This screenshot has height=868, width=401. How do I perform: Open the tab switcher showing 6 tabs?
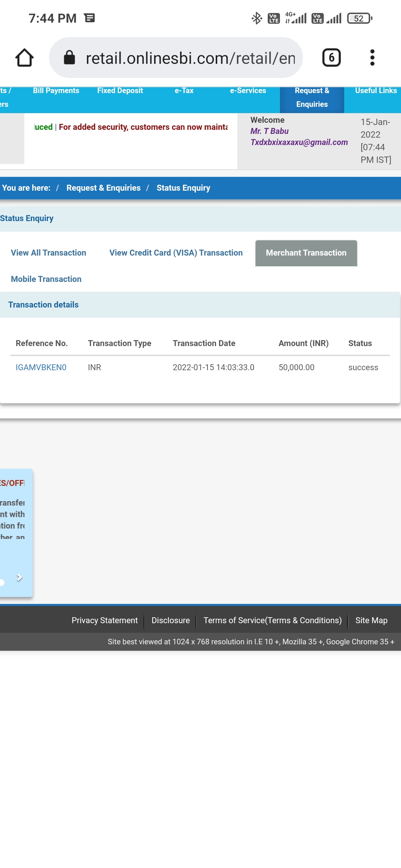(x=331, y=58)
